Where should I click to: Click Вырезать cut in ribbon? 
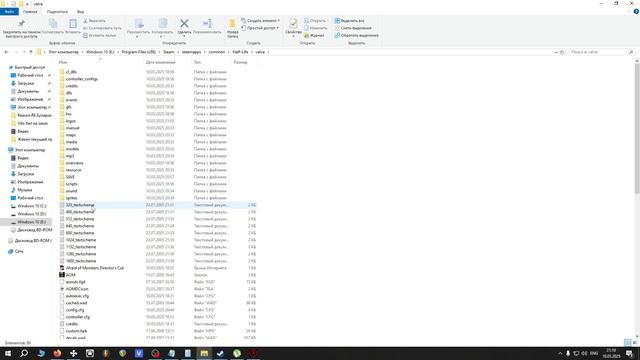coord(94,21)
